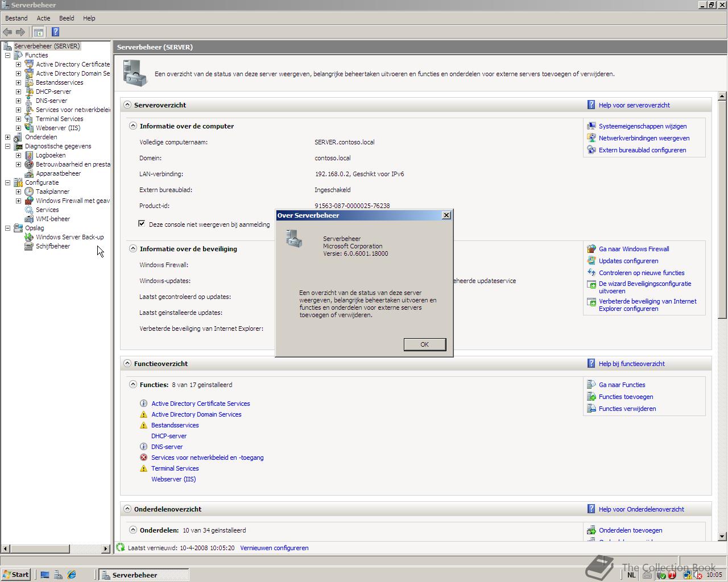This screenshot has height=582, width=728.
Task: Click the Serverbeheer taskbar button
Action: coord(143,575)
